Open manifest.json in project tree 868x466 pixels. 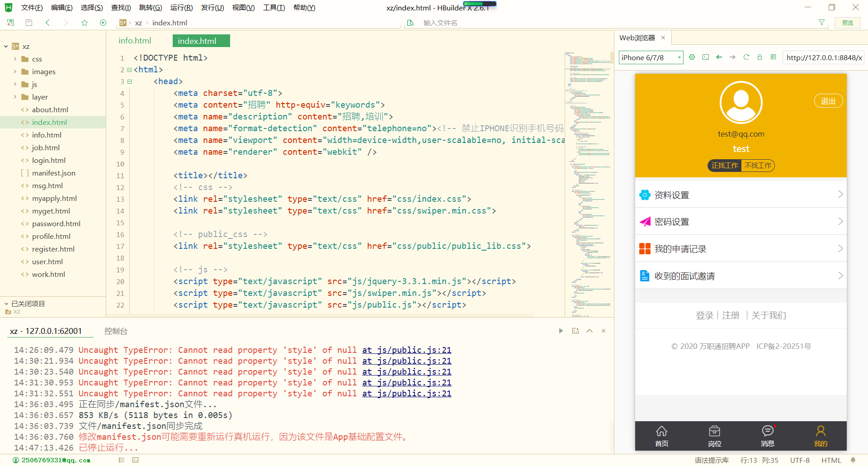pyautogui.click(x=54, y=173)
